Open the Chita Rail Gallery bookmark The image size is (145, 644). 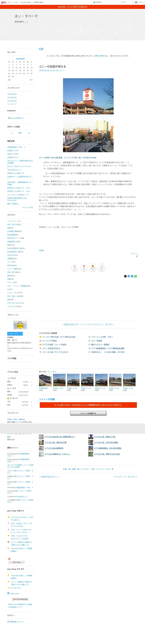[x=16, y=419]
